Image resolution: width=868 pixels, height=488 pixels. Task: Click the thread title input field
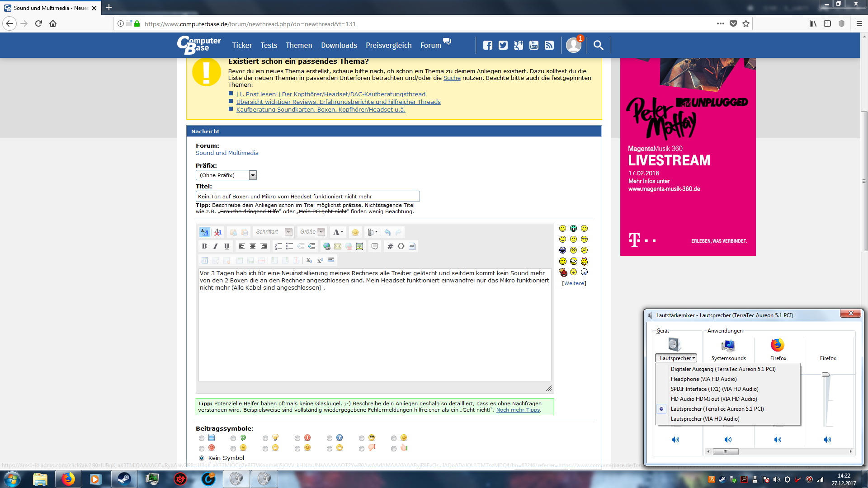click(307, 197)
